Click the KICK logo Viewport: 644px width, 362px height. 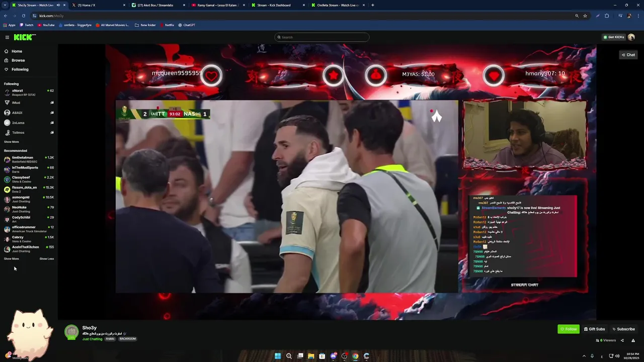click(25, 37)
